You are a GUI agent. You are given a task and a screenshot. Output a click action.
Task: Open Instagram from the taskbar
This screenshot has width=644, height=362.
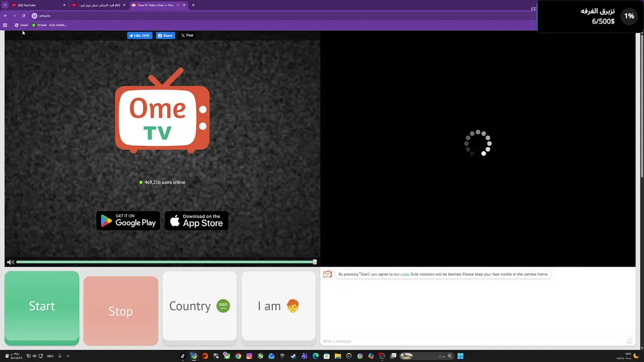coord(249,356)
